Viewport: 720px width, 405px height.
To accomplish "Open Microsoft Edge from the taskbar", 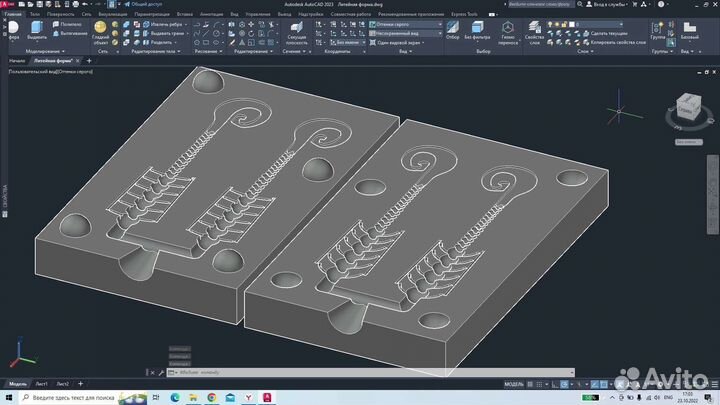I will click(175, 398).
